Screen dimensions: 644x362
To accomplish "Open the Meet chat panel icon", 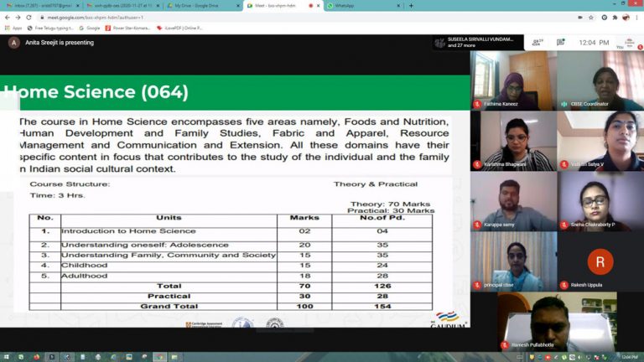I will (x=561, y=42).
